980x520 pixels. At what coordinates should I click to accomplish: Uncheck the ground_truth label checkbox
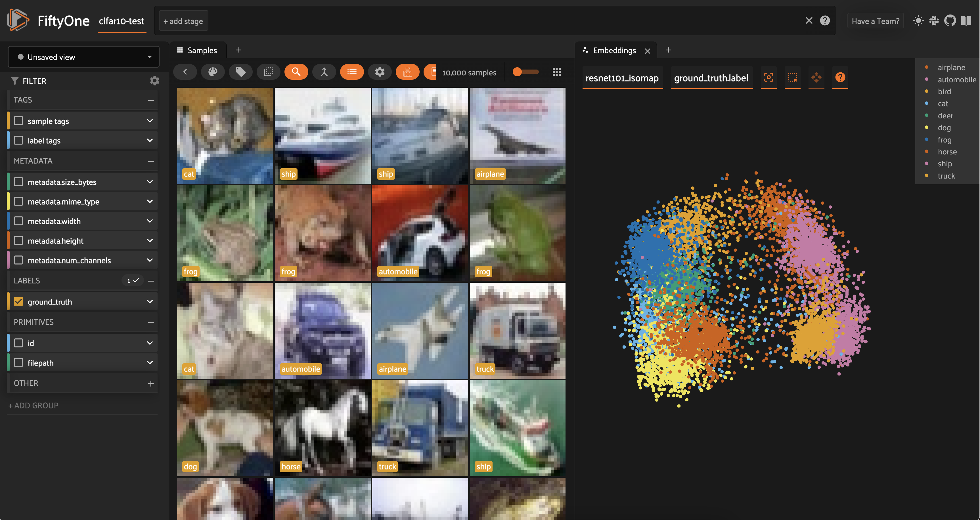(18, 302)
